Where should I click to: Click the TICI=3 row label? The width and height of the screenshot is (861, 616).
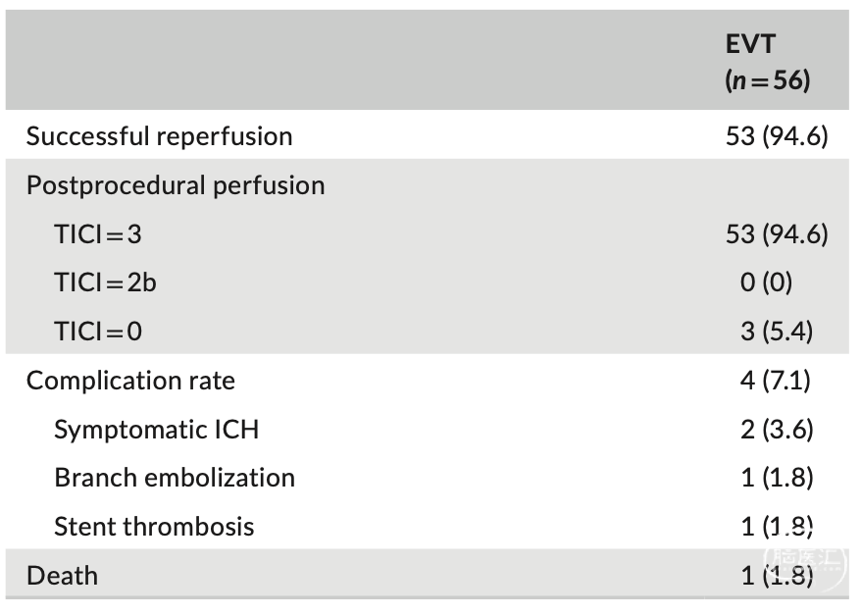(98, 234)
